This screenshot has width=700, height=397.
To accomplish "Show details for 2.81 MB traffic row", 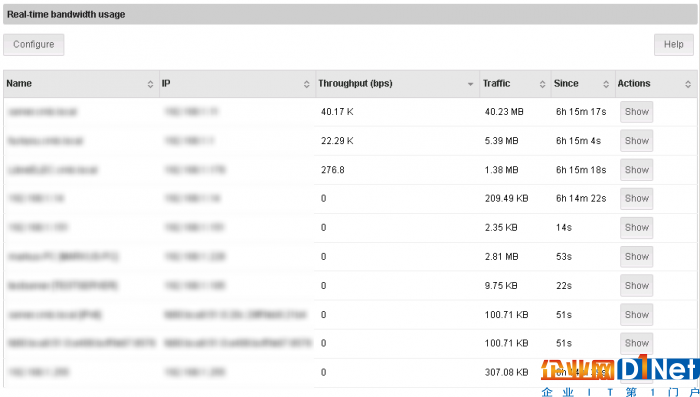I will pos(637,257).
